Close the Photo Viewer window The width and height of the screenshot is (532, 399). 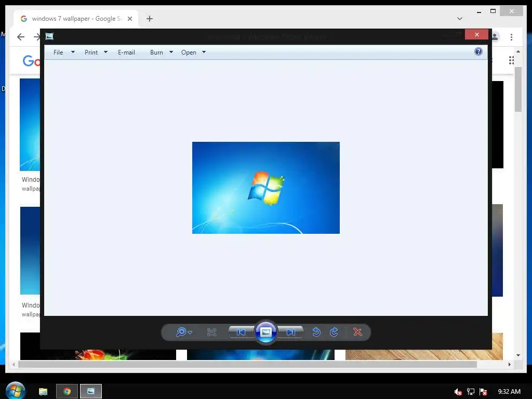(x=477, y=35)
